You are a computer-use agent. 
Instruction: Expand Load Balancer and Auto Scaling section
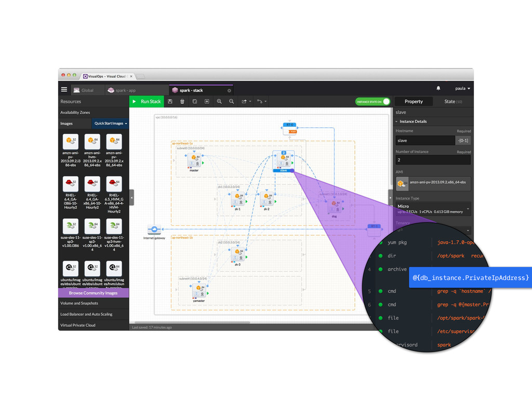pos(94,314)
